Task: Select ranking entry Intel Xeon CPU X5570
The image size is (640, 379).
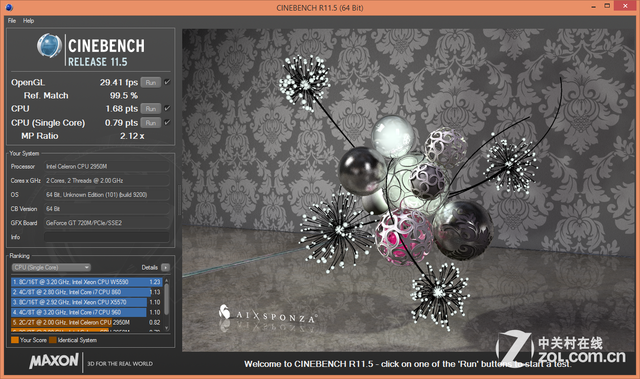Action: (x=87, y=302)
